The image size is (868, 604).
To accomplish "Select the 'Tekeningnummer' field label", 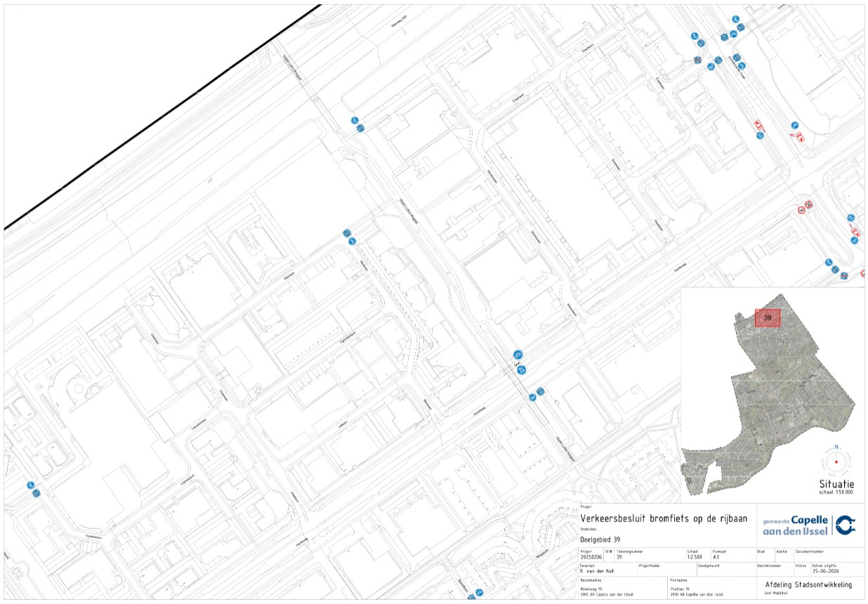I will [x=629, y=551].
